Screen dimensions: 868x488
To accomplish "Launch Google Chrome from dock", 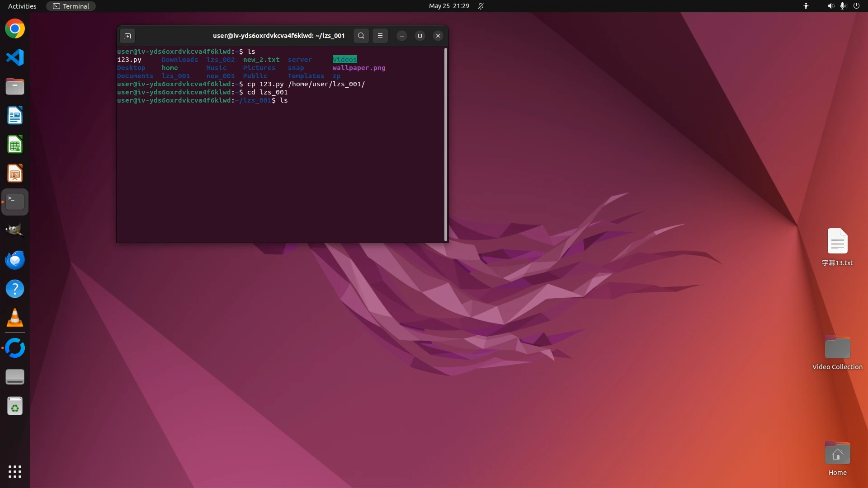I will point(15,29).
